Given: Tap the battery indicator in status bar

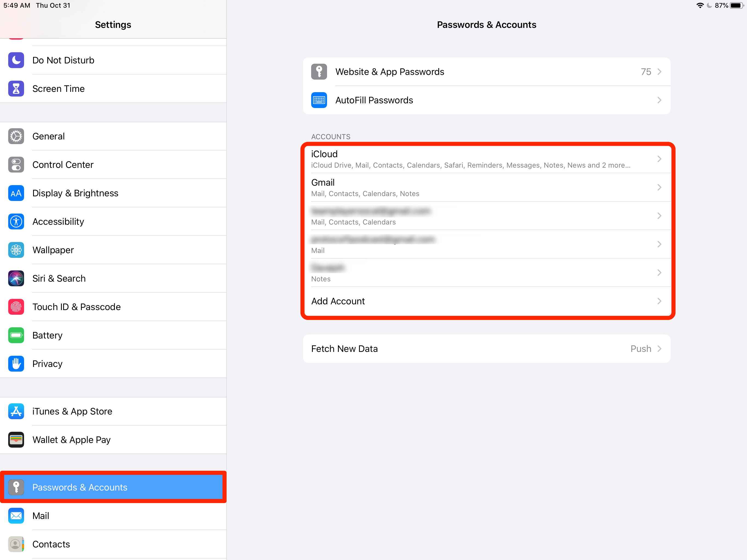Looking at the screenshot, I should click(737, 5).
